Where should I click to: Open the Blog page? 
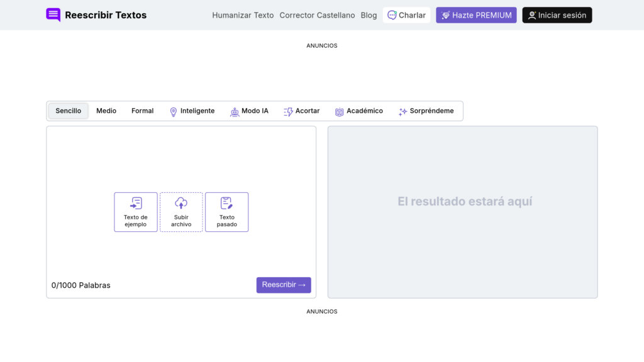369,14
